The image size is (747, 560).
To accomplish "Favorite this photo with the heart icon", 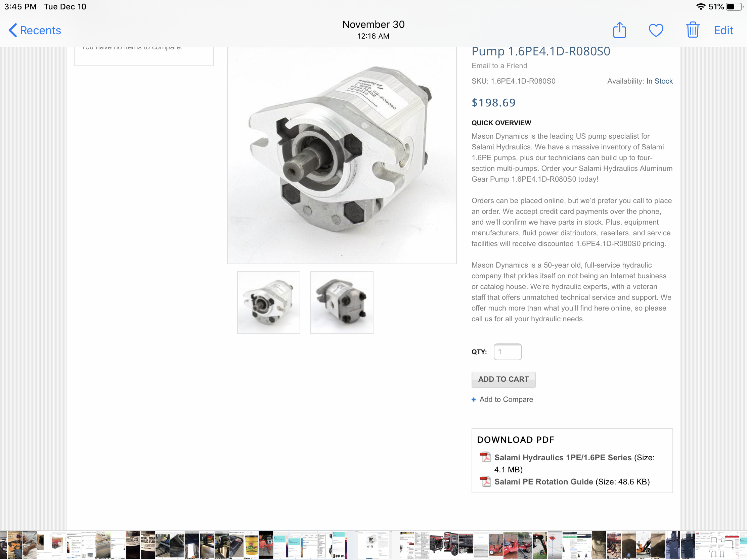I will click(656, 30).
